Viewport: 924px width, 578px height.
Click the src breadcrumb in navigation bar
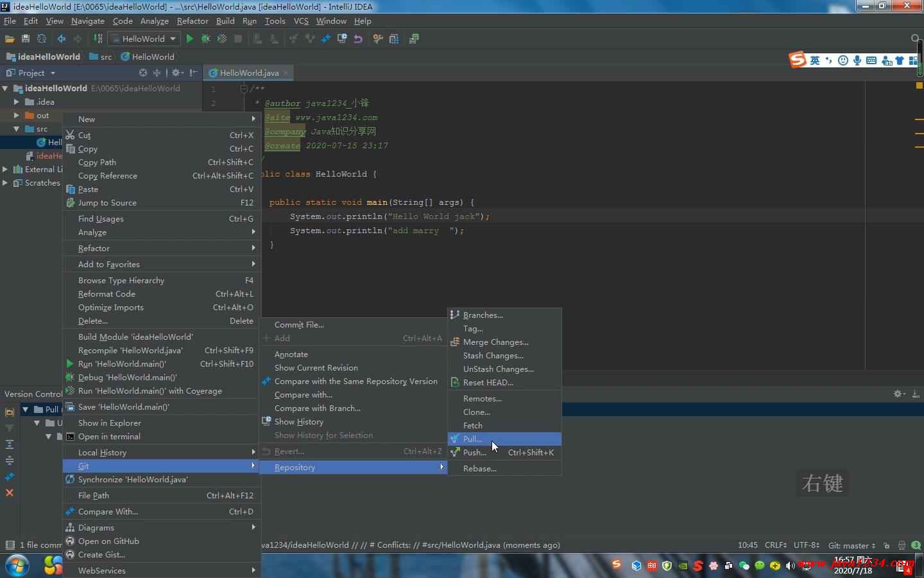[100, 57]
